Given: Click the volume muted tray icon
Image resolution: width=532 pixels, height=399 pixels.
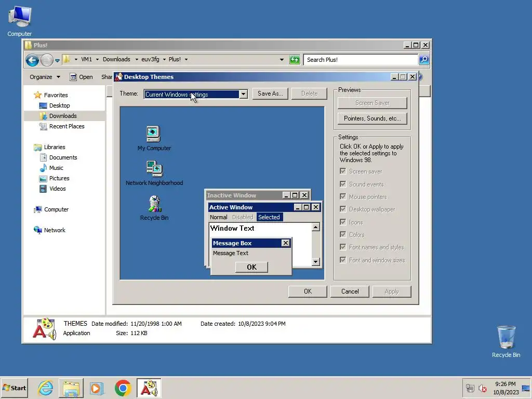Looking at the screenshot, I should click(x=482, y=388).
